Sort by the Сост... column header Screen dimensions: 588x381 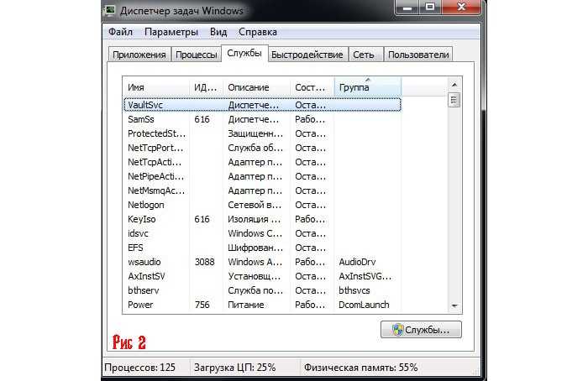pyautogui.click(x=312, y=87)
